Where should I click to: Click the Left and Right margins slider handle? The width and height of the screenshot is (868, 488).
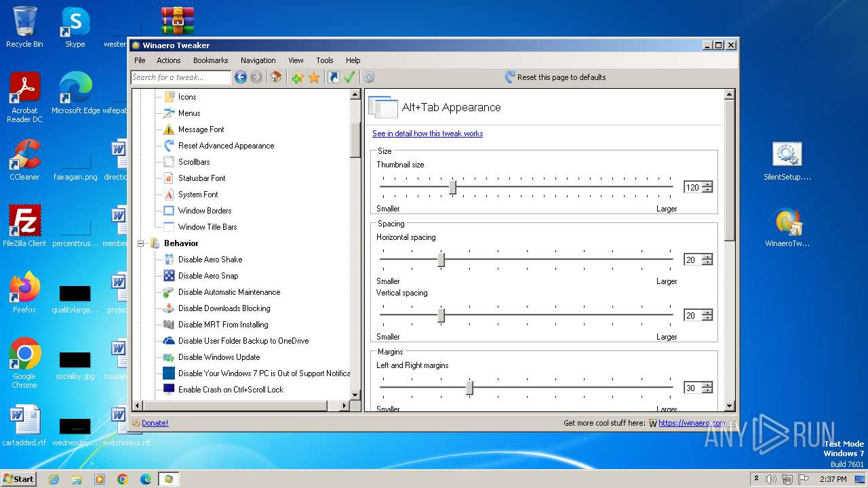pos(469,388)
